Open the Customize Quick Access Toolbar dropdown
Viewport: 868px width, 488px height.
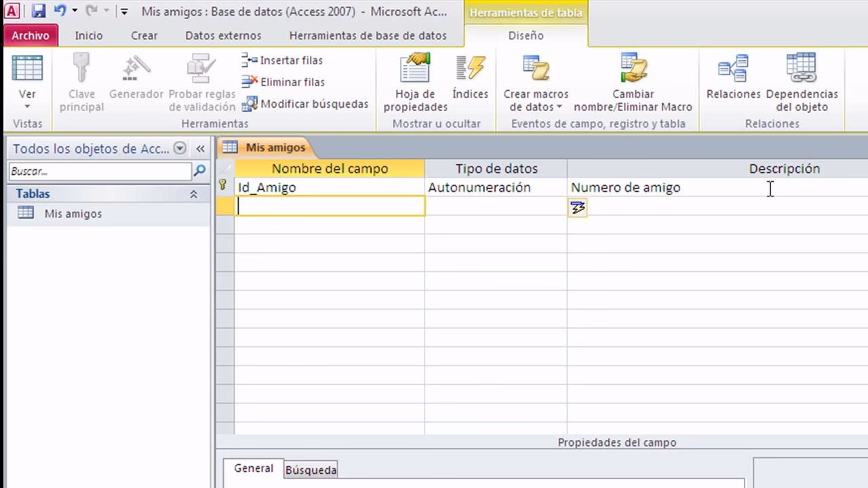[x=124, y=12]
